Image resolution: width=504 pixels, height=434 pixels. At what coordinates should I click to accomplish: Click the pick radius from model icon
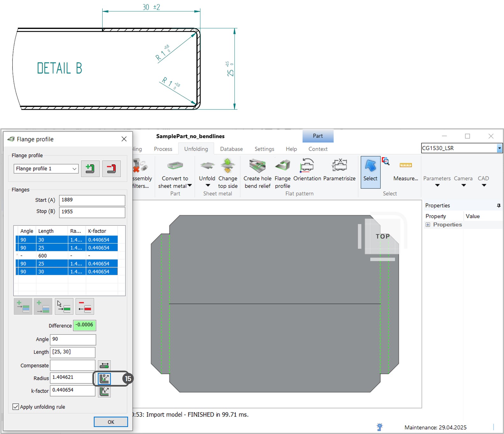(x=104, y=378)
